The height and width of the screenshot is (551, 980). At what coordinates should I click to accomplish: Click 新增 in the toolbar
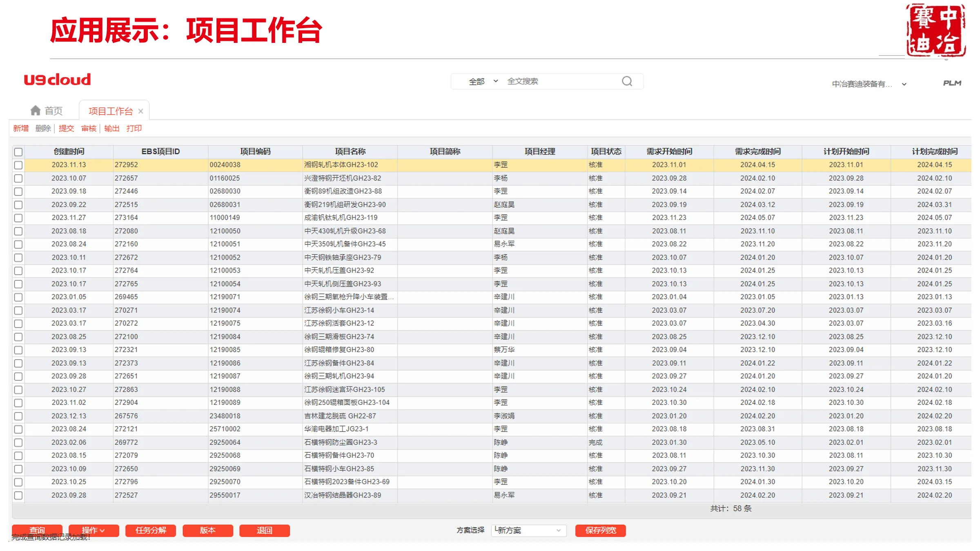21,129
